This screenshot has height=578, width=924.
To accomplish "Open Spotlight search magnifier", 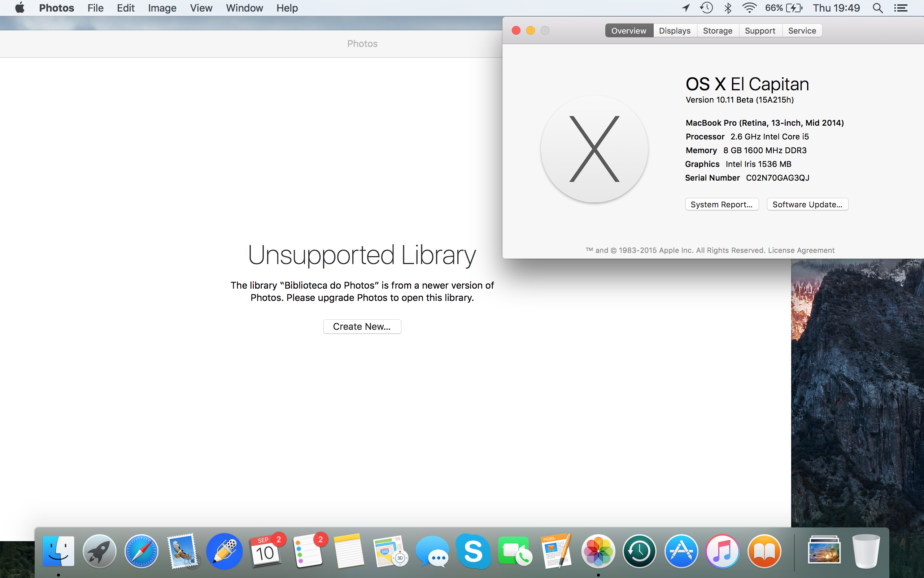I will click(878, 8).
